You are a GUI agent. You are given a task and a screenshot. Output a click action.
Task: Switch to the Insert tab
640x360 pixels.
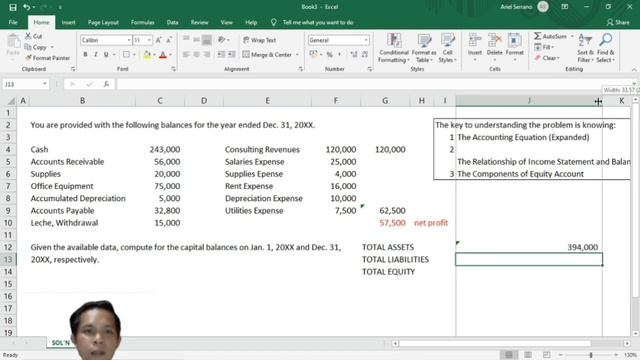click(68, 22)
